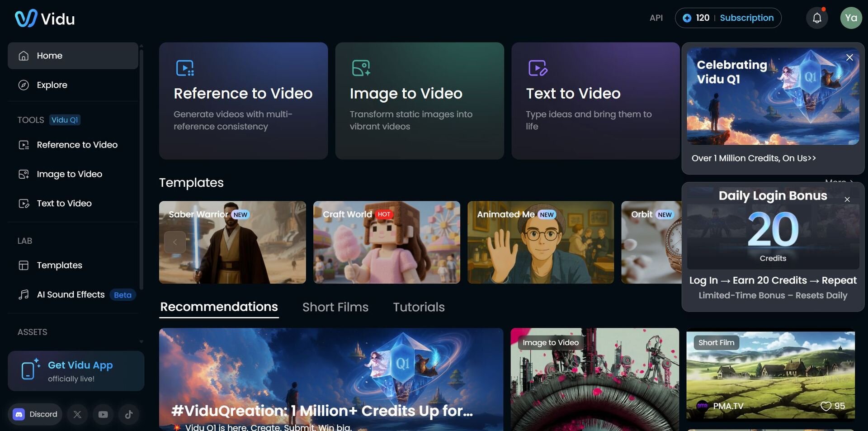Click the previous arrow on templates carousel
Viewport: 868px width, 431px height.
click(175, 242)
